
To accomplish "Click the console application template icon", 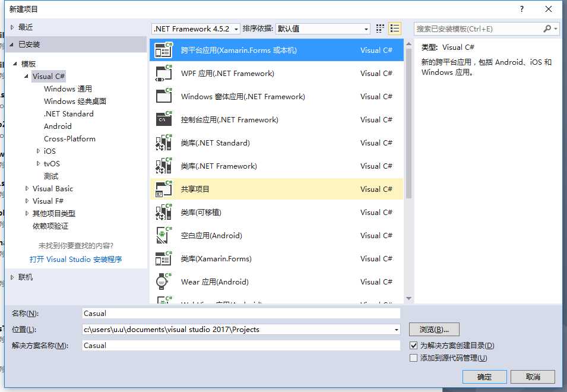I will tap(163, 120).
